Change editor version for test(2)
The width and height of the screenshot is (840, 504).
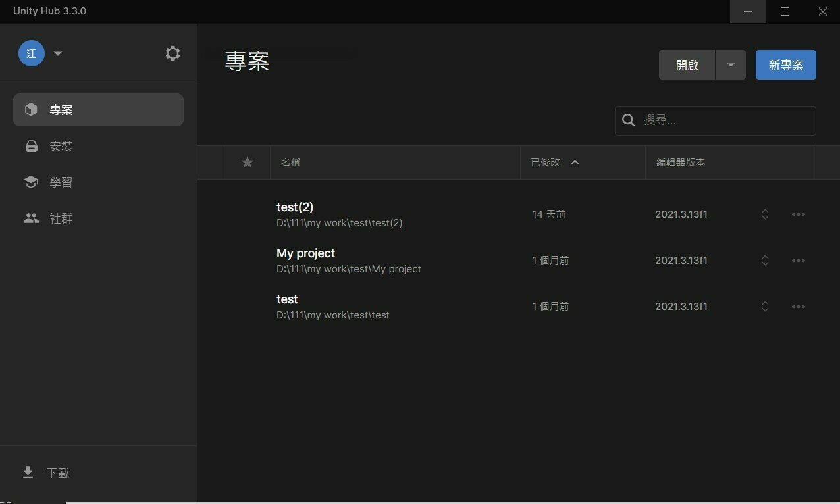point(765,214)
